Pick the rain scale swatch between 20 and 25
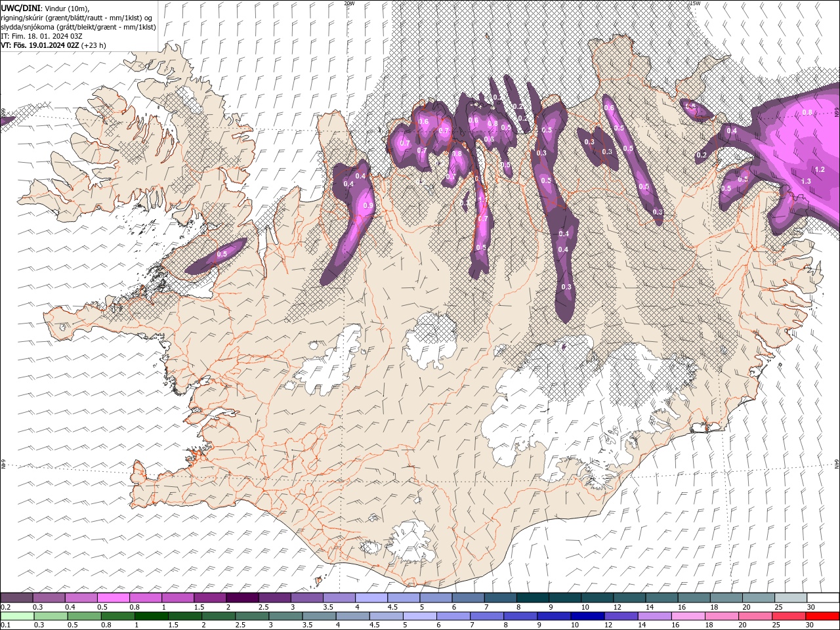The height and width of the screenshot is (630, 840). [x=755, y=616]
